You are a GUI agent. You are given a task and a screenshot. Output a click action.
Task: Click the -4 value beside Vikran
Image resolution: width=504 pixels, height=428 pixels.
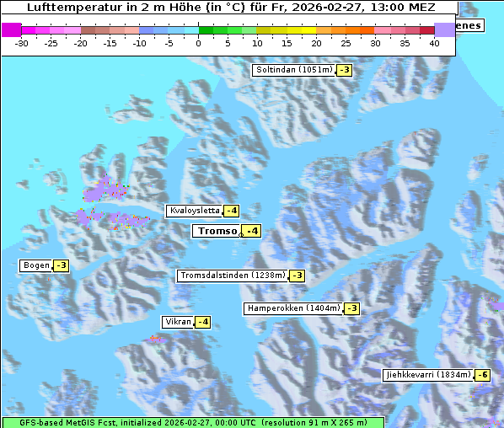pos(203,322)
